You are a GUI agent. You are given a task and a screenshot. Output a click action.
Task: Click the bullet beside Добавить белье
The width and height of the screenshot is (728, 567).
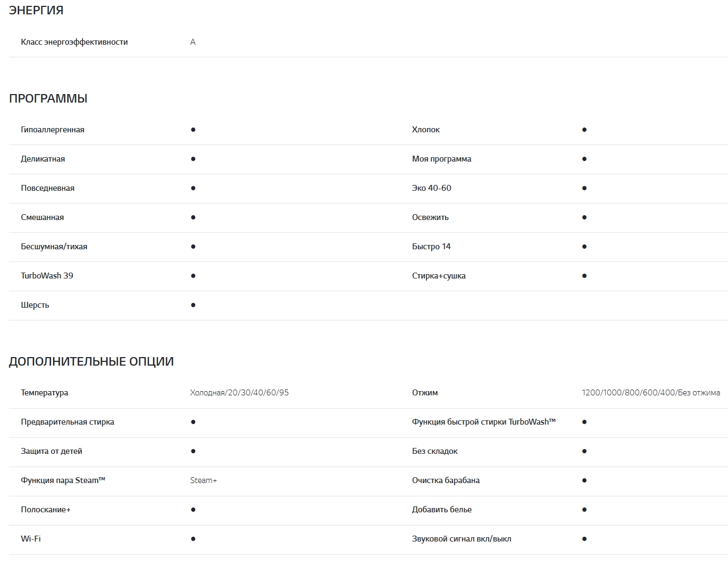[584, 510]
